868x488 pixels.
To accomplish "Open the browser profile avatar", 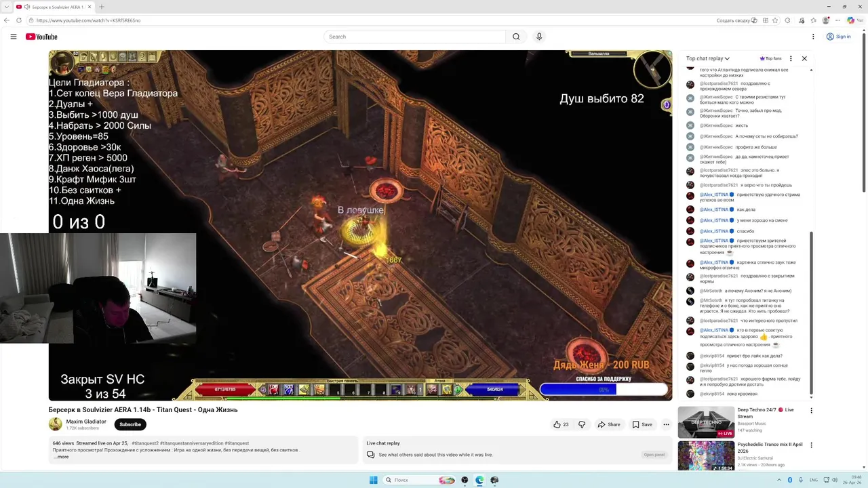I will [826, 20].
